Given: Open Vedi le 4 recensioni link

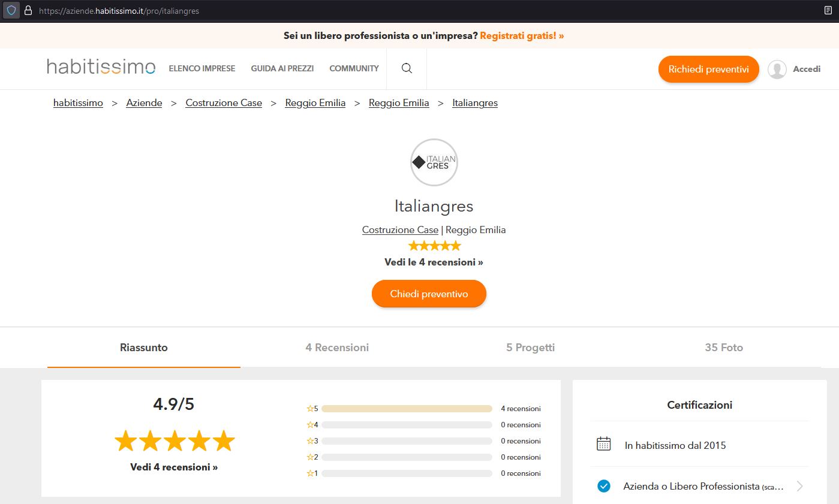Looking at the screenshot, I should 434,262.
